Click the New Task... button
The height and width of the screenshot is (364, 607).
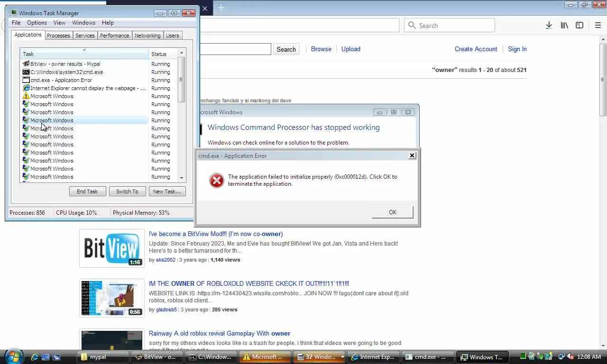(x=167, y=191)
